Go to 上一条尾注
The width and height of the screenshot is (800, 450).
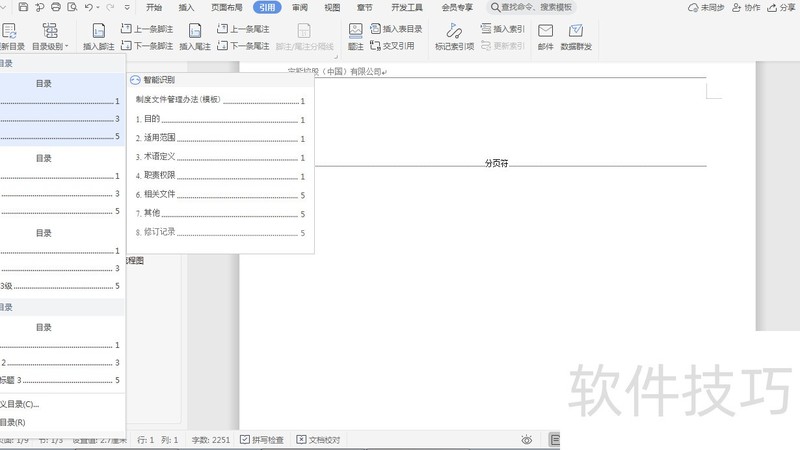(x=243, y=29)
